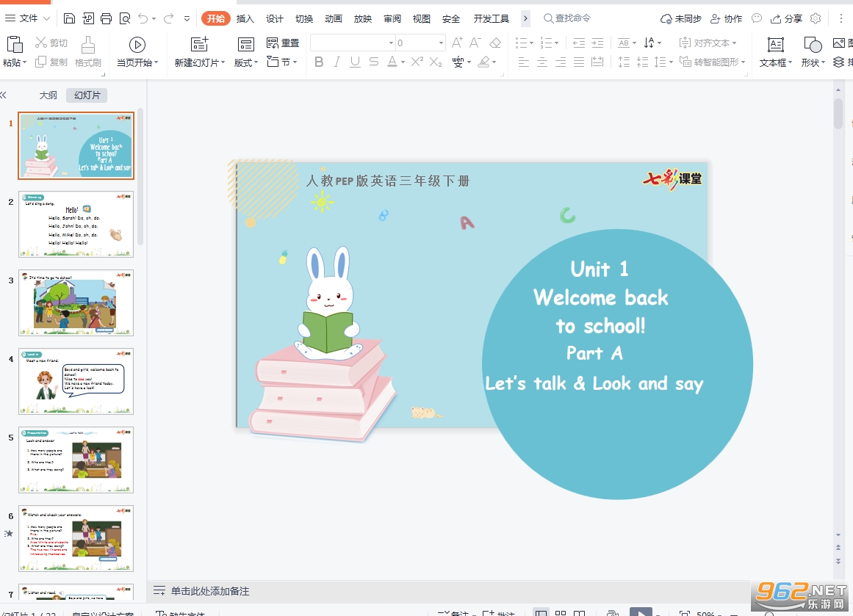
Task: Switch to the 大纲 outline tab
Action: [48, 95]
